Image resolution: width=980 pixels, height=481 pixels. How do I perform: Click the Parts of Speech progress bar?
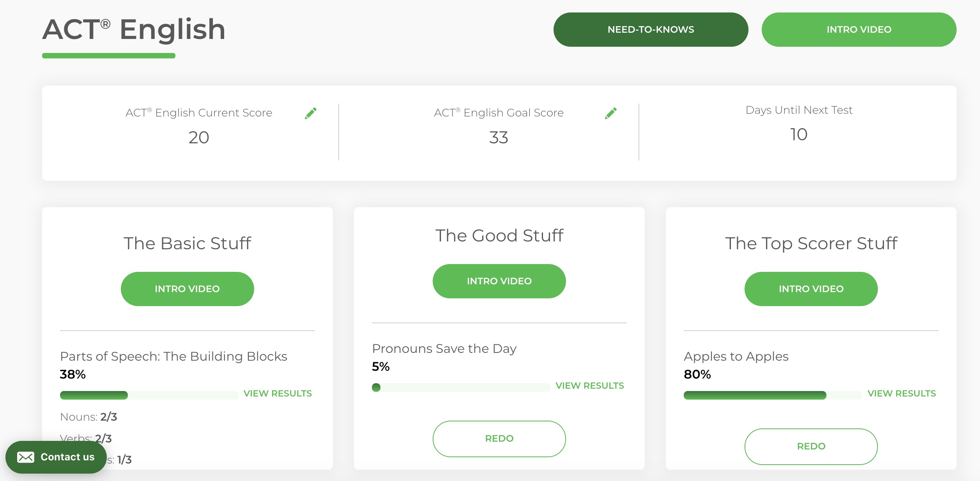click(149, 395)
